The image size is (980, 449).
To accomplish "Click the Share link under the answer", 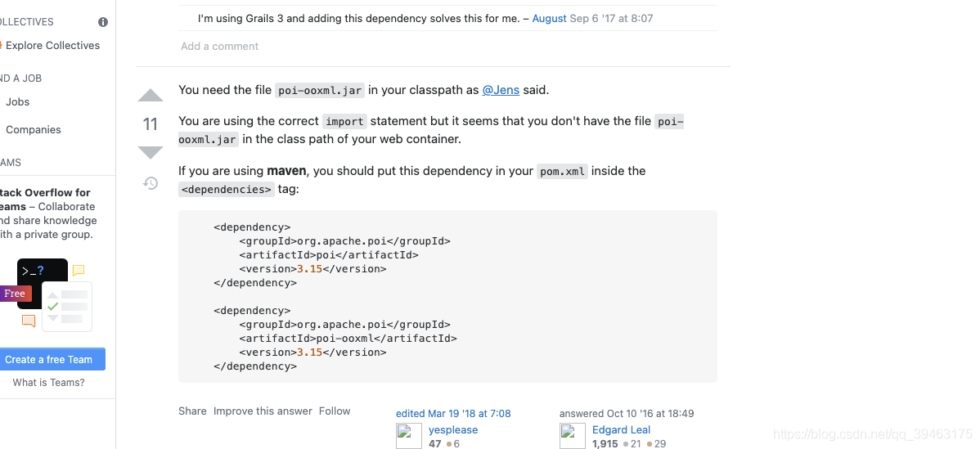I will (x=192, y=411).
